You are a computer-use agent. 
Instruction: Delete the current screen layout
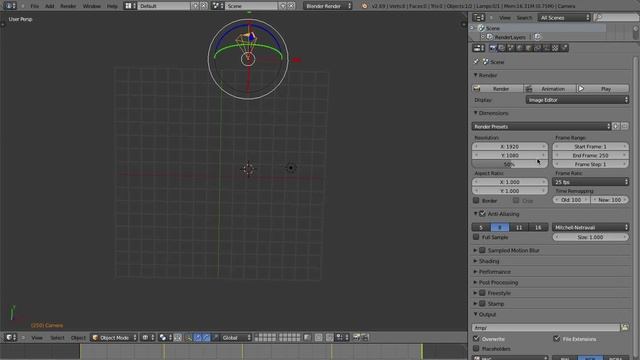click(204, 6)
